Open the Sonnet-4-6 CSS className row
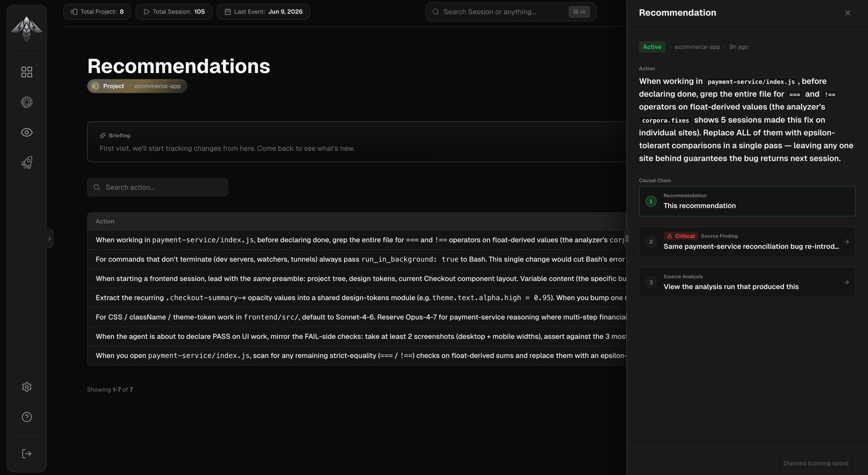The width and height of the screenshot is (868, 475). tap(357, 317)
